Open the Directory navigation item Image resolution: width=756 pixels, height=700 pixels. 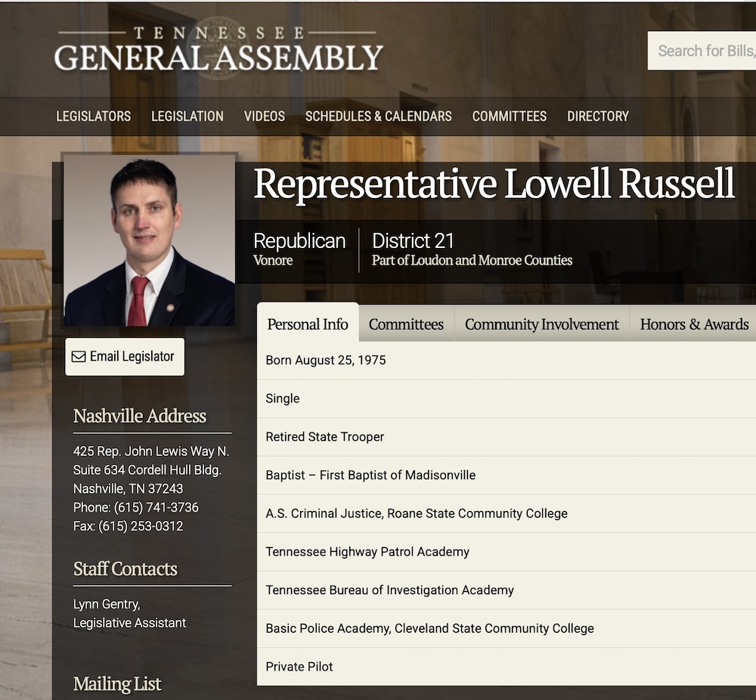[x=598, y=116]
